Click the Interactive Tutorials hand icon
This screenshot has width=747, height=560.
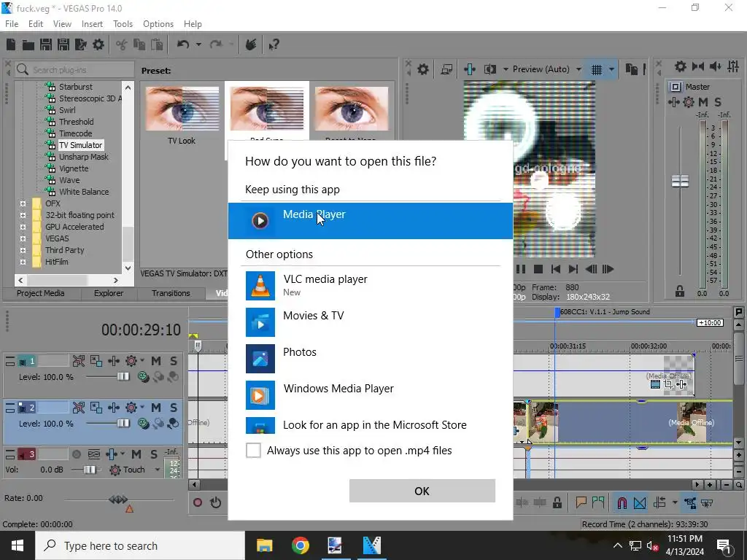click(x=251, y=44)
